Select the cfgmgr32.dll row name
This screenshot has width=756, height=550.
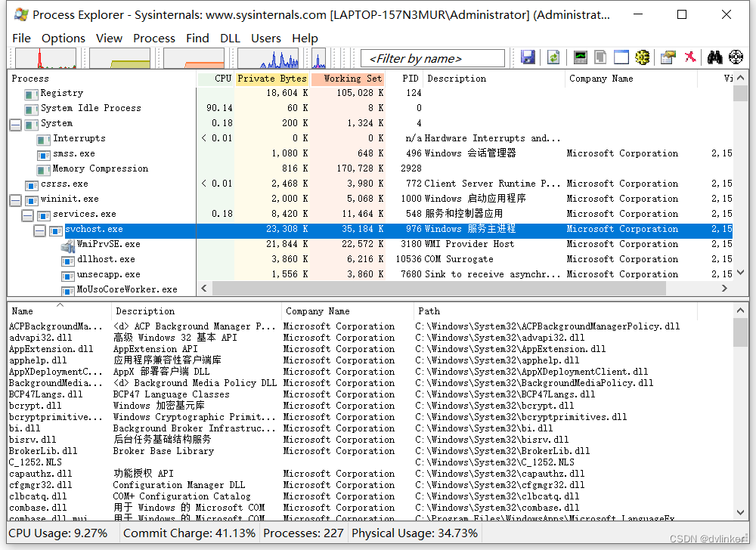click(x=41, y=485)
